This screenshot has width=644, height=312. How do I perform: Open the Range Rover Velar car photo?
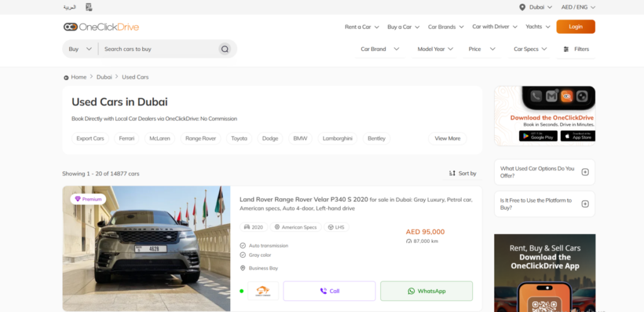147,248
